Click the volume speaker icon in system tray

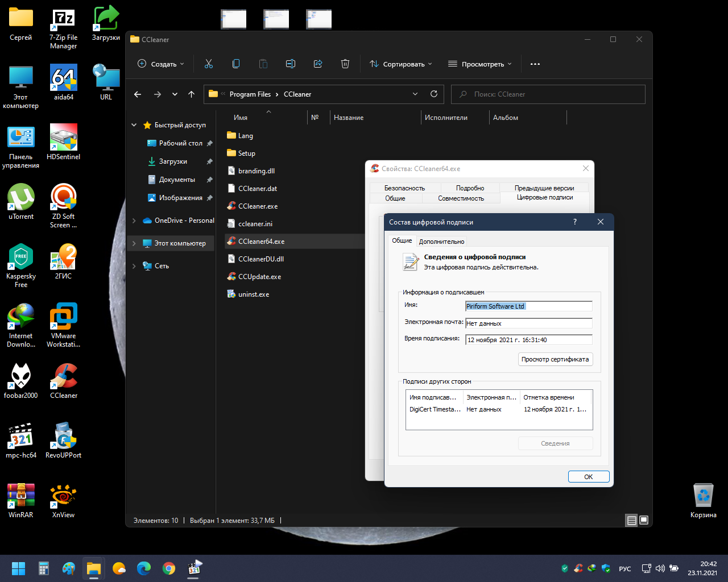click(660, 568)
